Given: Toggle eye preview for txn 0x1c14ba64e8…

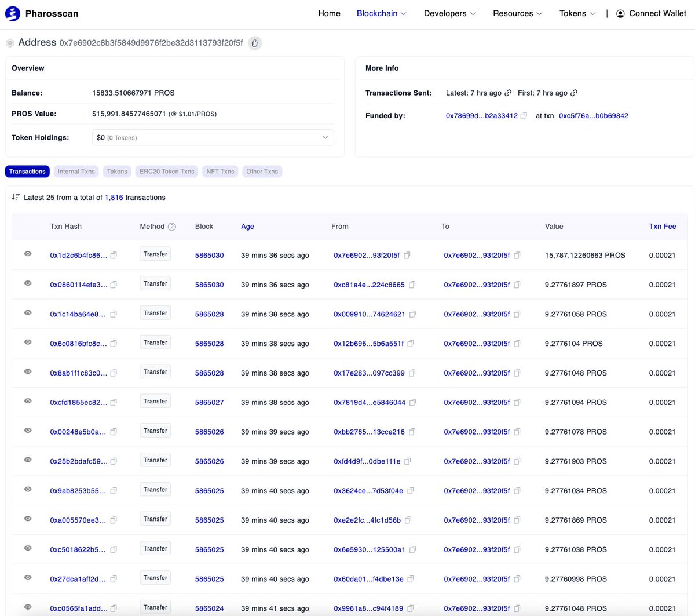Looking at the screenshot, I should pos(28,313).
